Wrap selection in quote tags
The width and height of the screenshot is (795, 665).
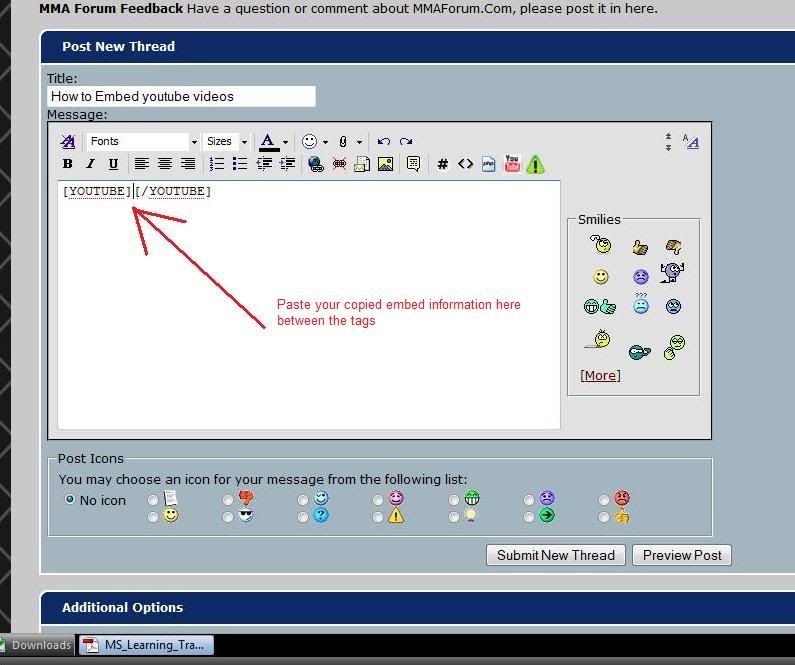point(413,164)
